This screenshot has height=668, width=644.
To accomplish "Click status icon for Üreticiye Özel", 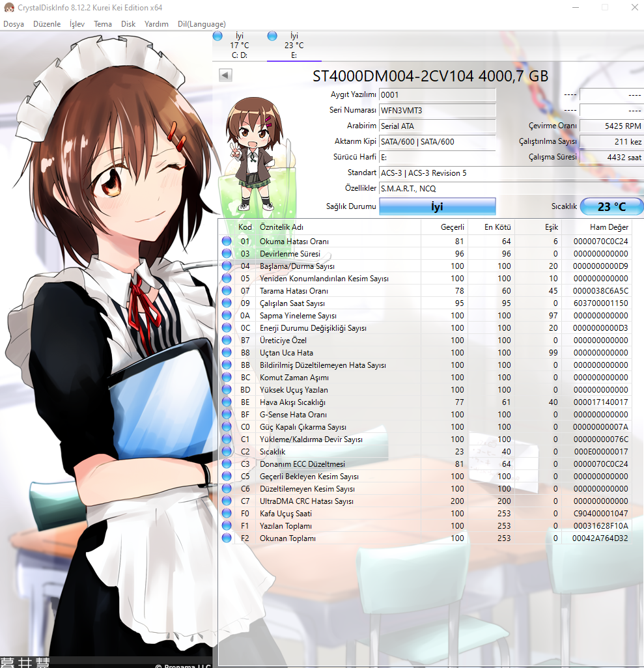I will 227,340.
